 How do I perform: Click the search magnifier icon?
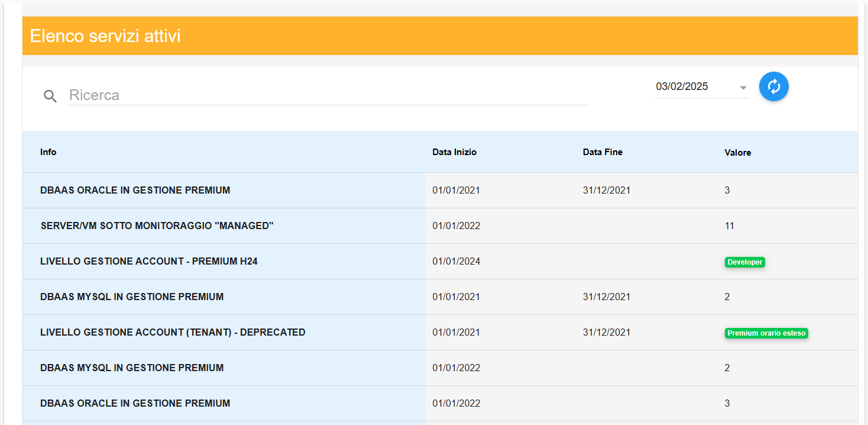click(x=50, y=96)
